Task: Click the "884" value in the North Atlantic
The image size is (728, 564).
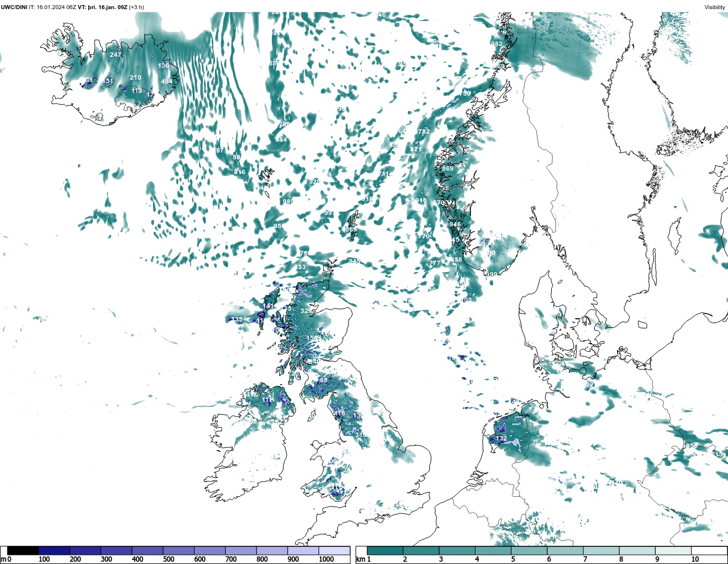Action: [282, 139]
